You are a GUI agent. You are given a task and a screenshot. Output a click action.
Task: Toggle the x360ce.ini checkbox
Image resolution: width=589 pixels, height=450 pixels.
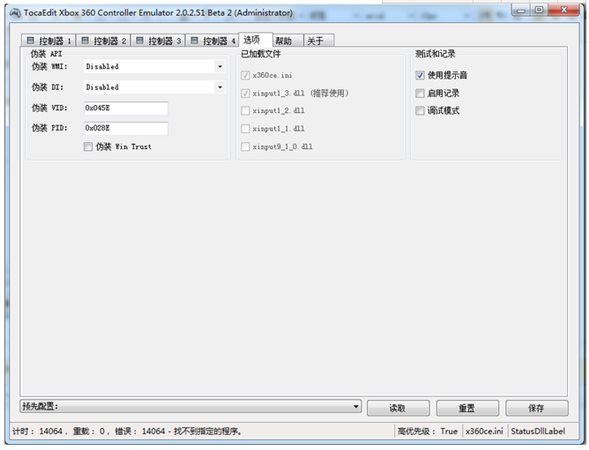click(x=245, y=76)
